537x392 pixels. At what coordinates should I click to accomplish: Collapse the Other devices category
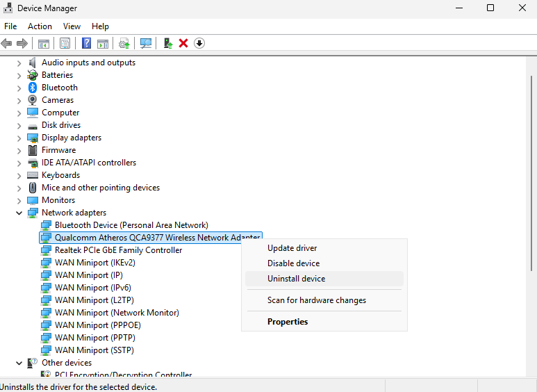click(19, 363)
